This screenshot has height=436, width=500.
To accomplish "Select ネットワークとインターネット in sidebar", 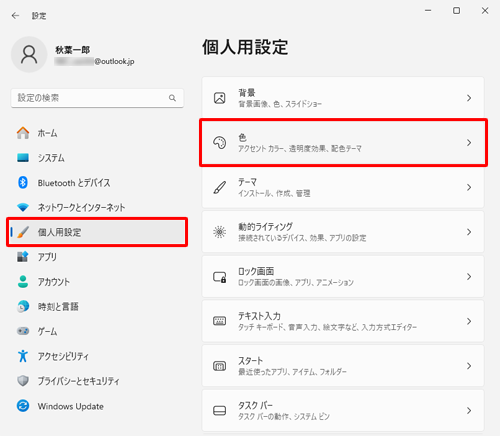I will [97, 207].
